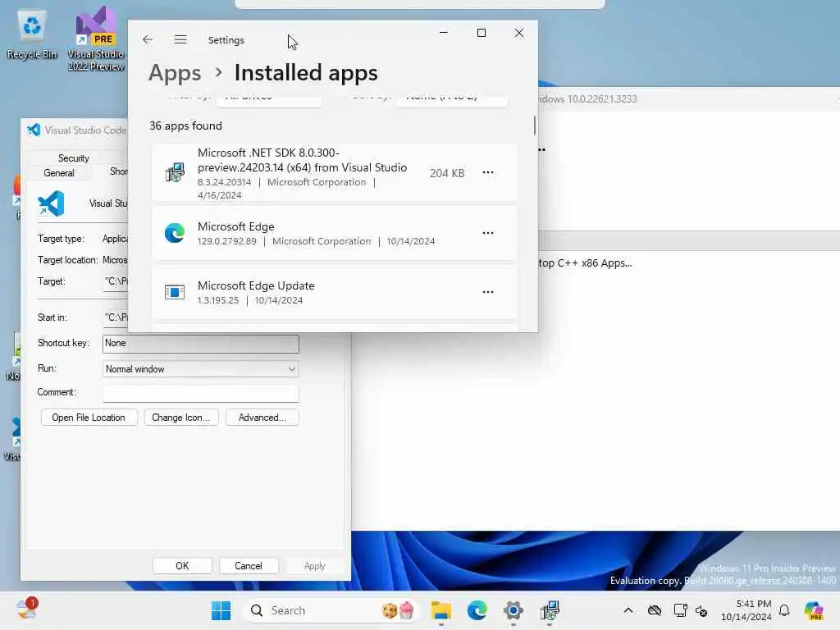Click the Microsoft Edge app icon in list
Viewport: 840px width, 630px height.
(175, 233)
